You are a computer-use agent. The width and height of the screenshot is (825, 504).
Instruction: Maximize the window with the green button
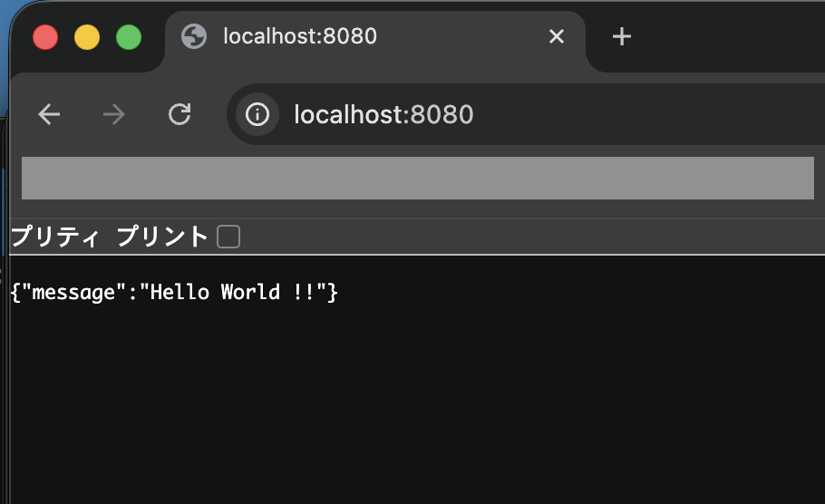129,37
